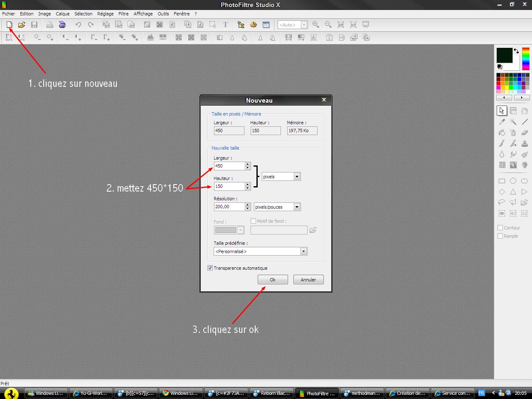Click the rainbow color spectrum bar
532x399 pixels.
pos(526,59)
